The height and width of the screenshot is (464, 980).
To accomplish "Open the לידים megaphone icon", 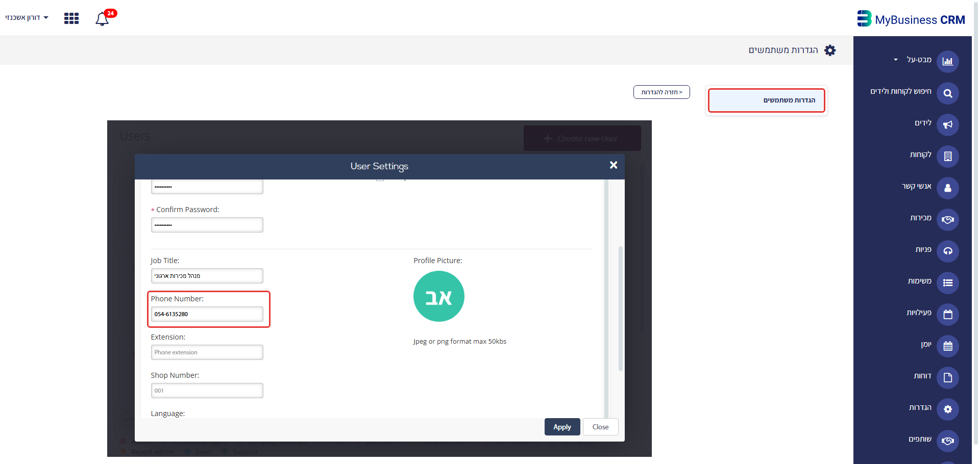I will (x=948, y=125).
